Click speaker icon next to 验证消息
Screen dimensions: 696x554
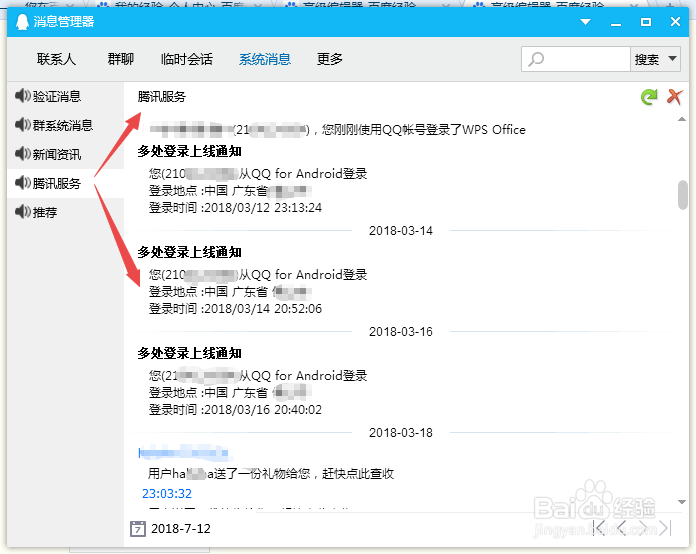pyautogui.click(x=23, y=95)
